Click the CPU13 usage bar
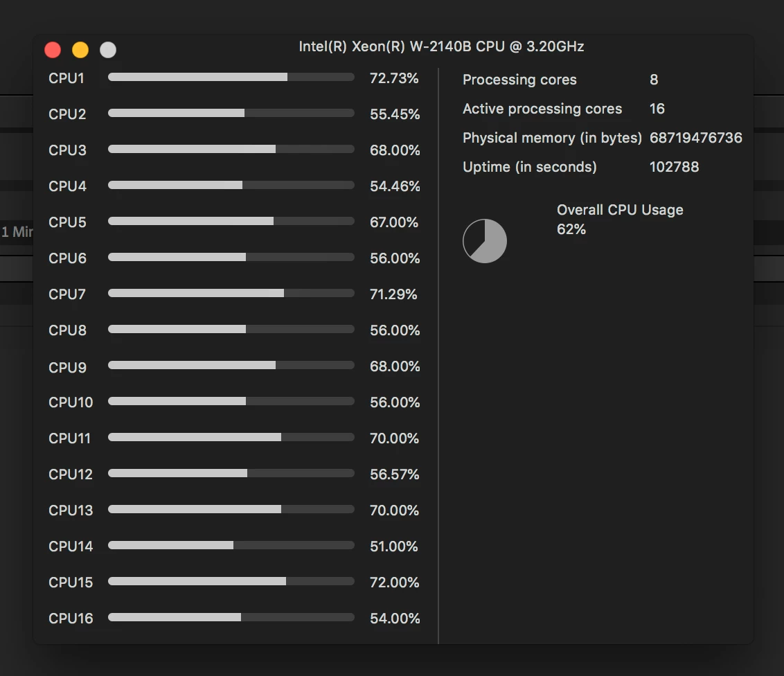The width and height of the screenshot is (784, 676). tap(231, 509)
